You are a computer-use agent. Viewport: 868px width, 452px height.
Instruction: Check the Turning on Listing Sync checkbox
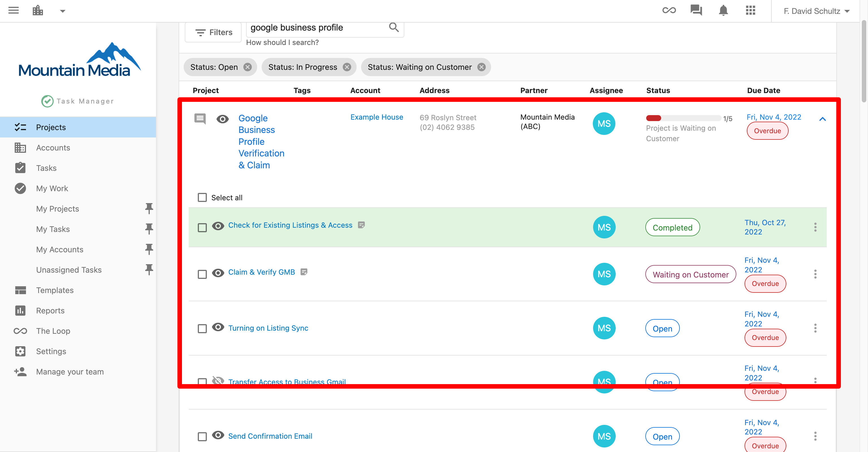coord(202,328)
